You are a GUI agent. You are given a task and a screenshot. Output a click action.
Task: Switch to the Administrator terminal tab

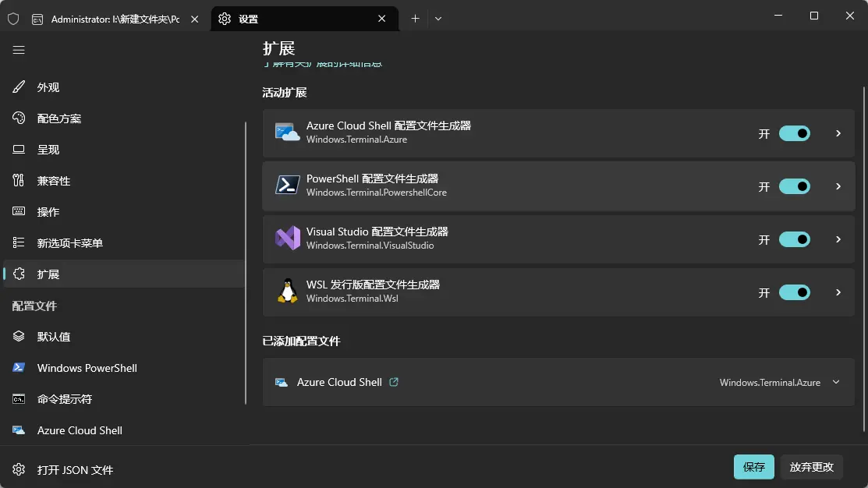tap(115, 19)
